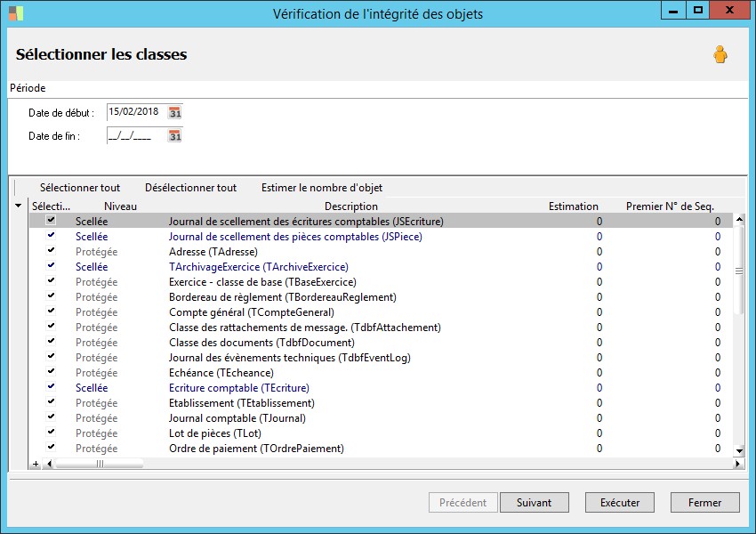Launch the check with Exécuter
This screenshot has height=534, width=756.
pos(619,503)
